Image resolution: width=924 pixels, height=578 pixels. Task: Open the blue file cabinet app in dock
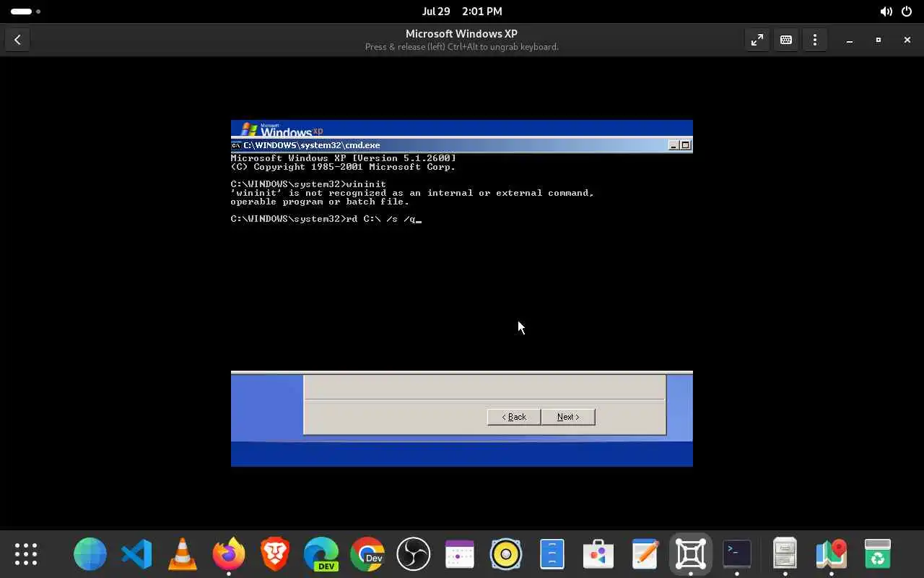[x=552, y=554]
